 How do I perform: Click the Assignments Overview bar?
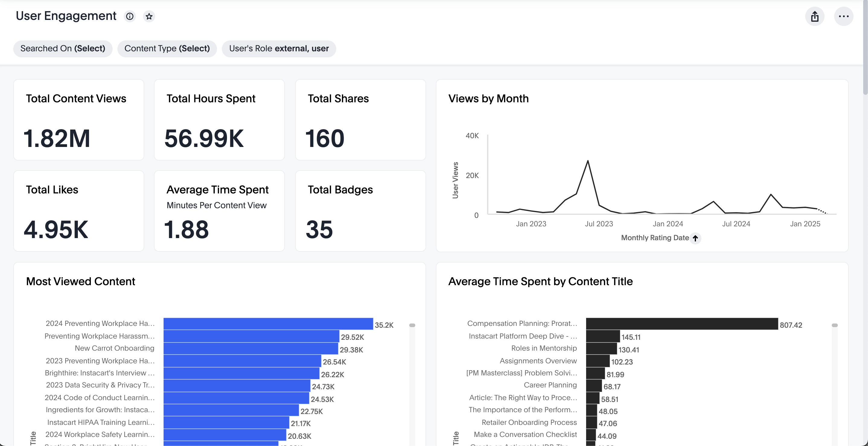(x=598, y=361)
